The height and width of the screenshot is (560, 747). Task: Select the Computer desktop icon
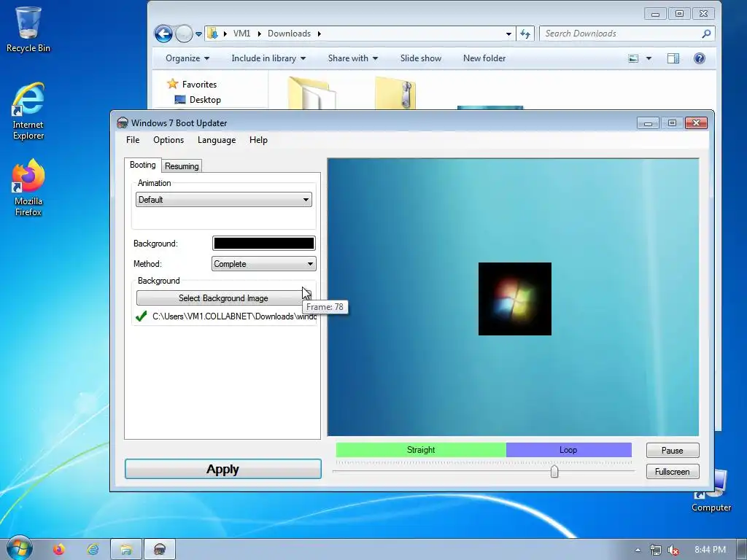pyautogui.click(x=711, y=491)
